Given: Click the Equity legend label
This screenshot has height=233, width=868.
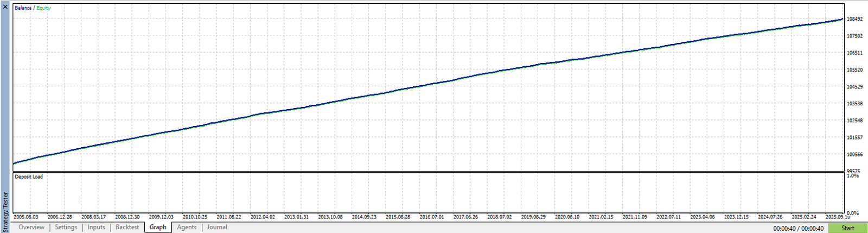Looking at the screenshot, I should (43, 8).
